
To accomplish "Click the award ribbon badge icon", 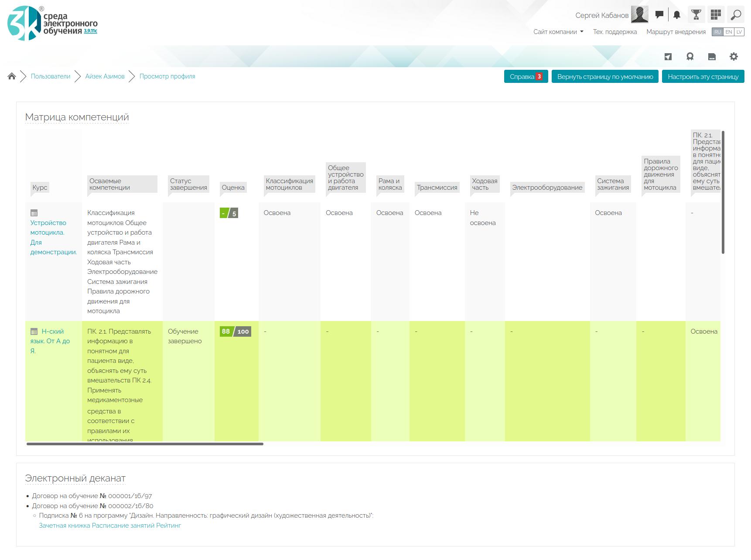I will click(x=690, y=56).
